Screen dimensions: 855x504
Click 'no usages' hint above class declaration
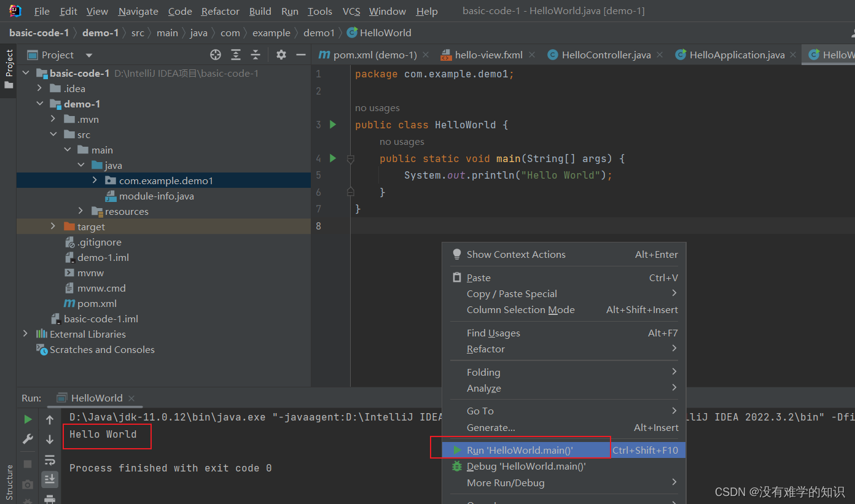(x=377, y=108)
